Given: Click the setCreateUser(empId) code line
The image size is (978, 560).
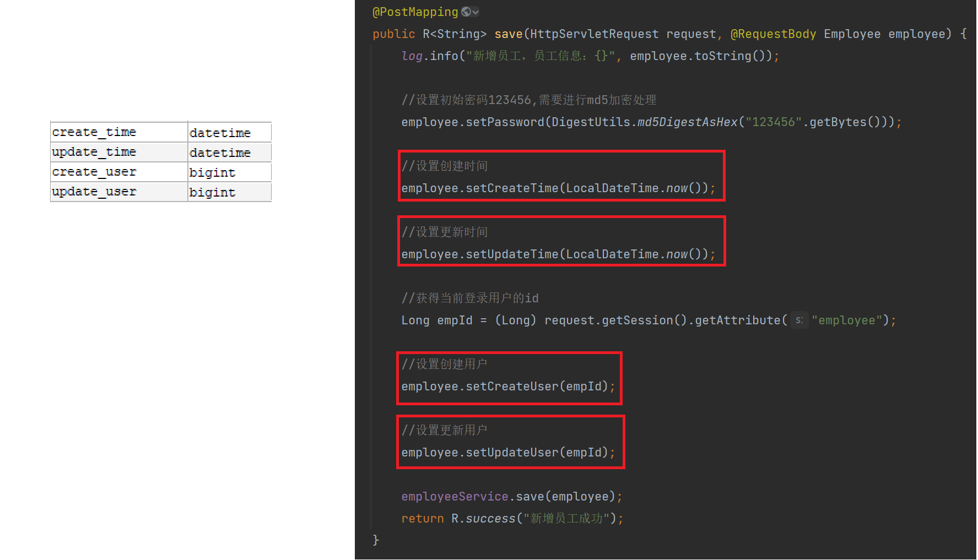Looking at the screenshot, I should (x=507, y=387).
